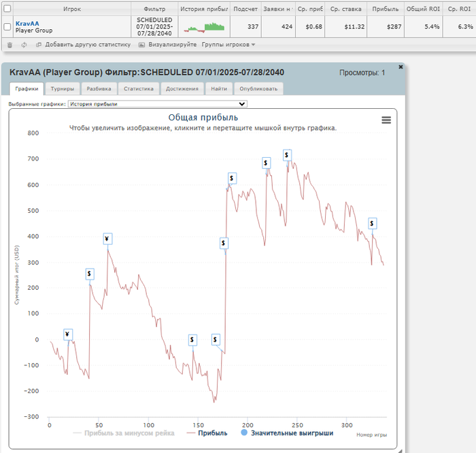476x453 pixels.
Task: Click the yen win marker near game 20
Action: click(x=68, y=334)
